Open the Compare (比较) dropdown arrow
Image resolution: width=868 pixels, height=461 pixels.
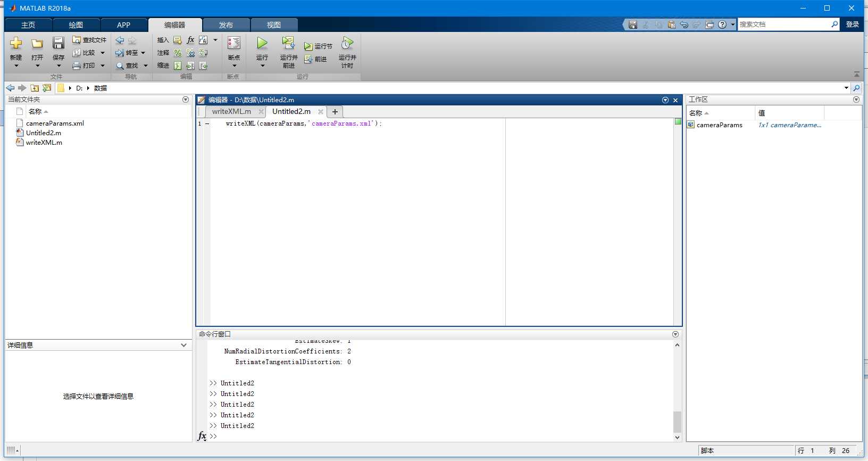tap(103, 53)
